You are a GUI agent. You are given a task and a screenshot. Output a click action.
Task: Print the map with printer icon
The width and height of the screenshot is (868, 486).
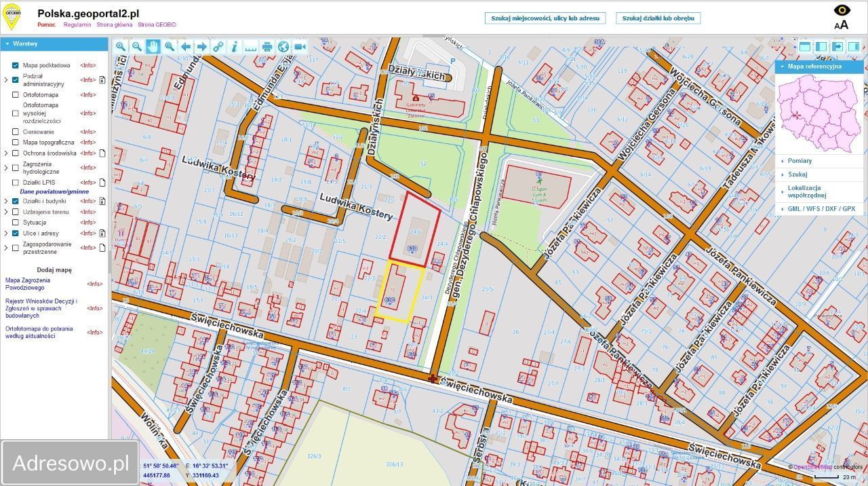267,47
